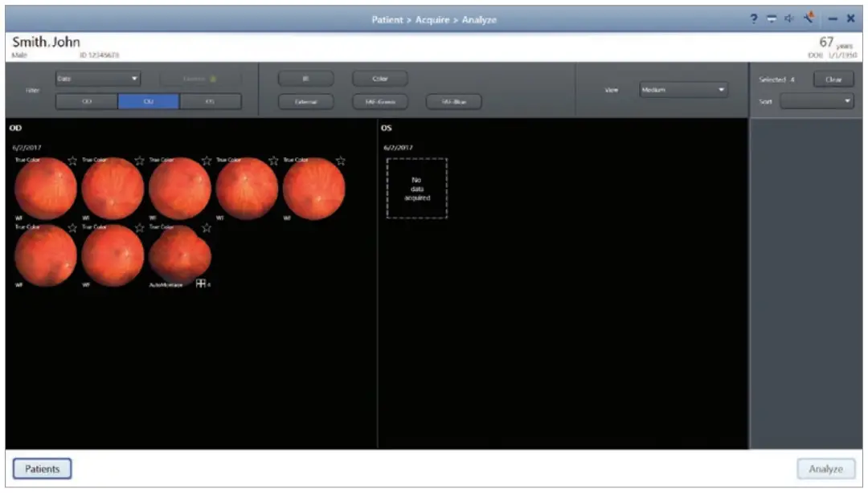Toggle the External image filter

[305, 102]
